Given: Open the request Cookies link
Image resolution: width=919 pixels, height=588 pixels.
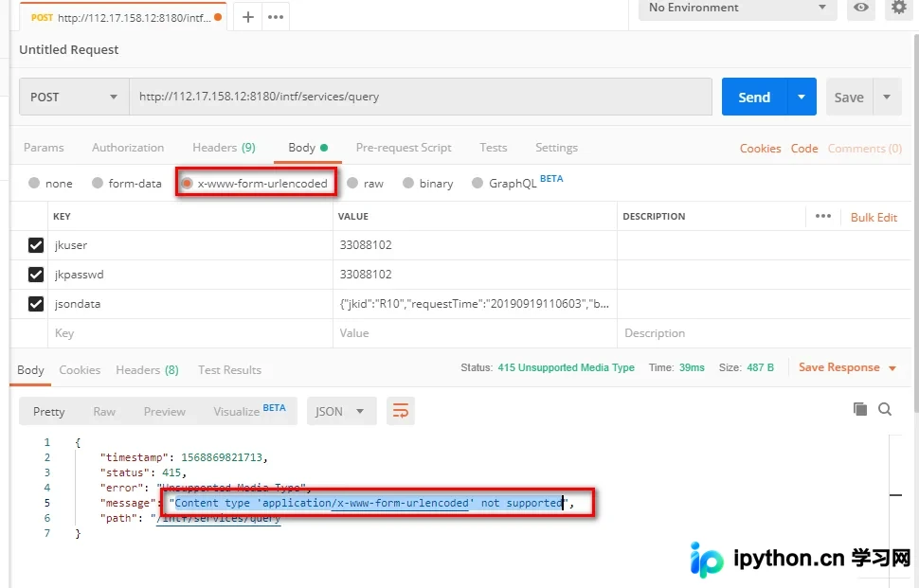Looking at the screenshot, I should point(760,148).
